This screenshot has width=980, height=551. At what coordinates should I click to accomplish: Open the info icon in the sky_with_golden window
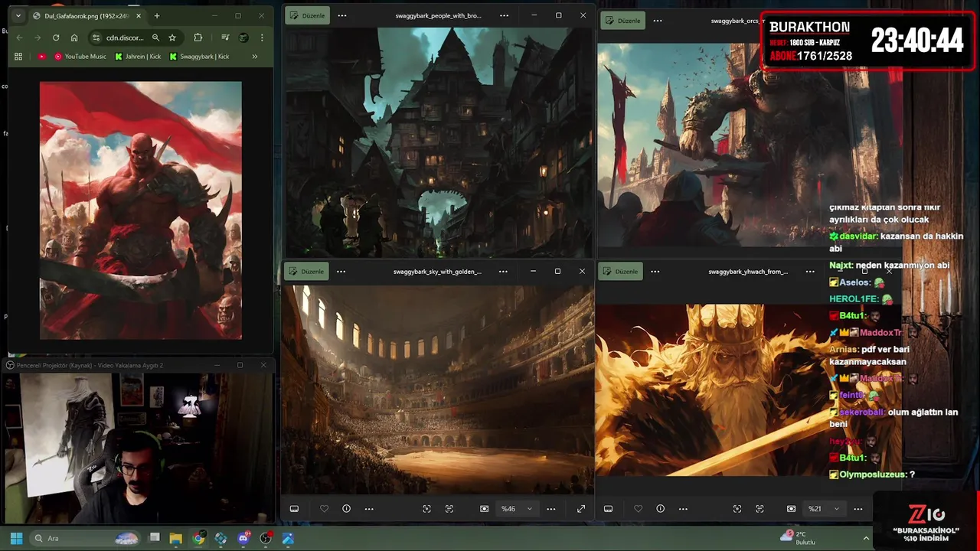click(x=346, y=509)
